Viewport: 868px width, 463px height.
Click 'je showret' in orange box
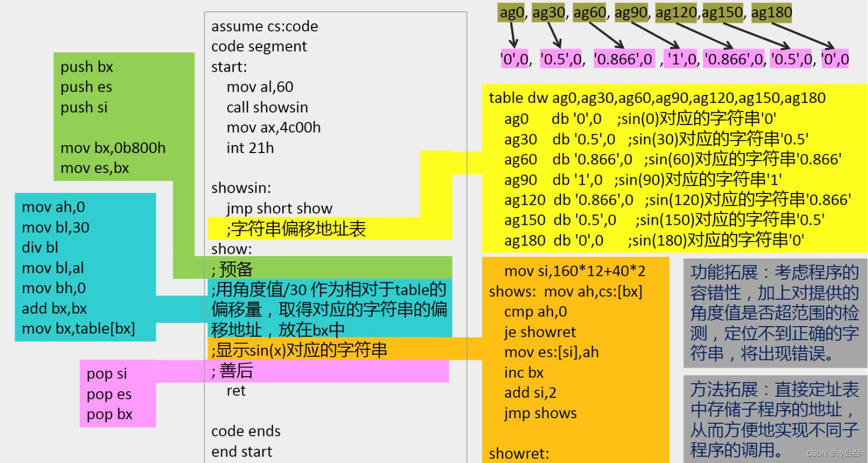click(x=540, y=332)
